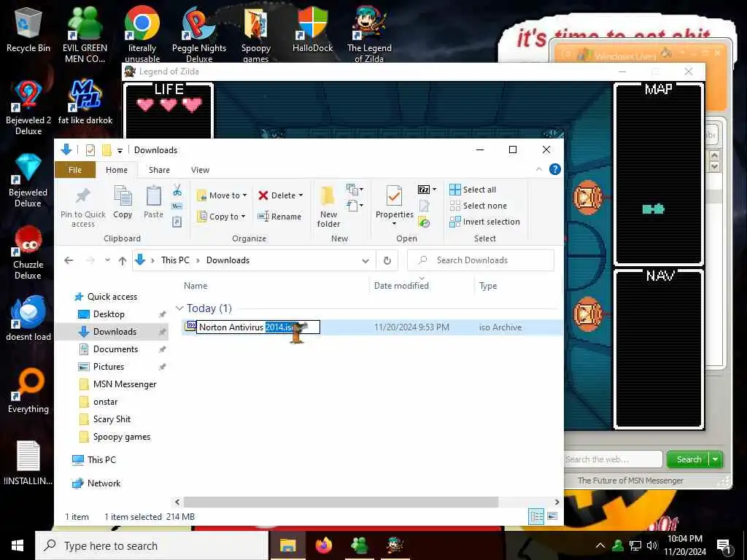Open the 7z Open-with dropdown
This screenshot has width=747, height=560.
point(427,190)
